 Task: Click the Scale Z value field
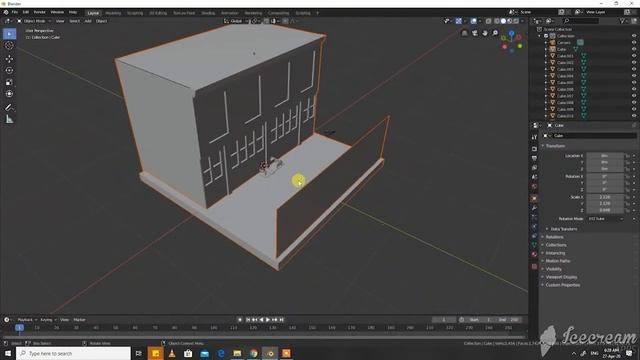pyautogui.click(x=605, y=210)
